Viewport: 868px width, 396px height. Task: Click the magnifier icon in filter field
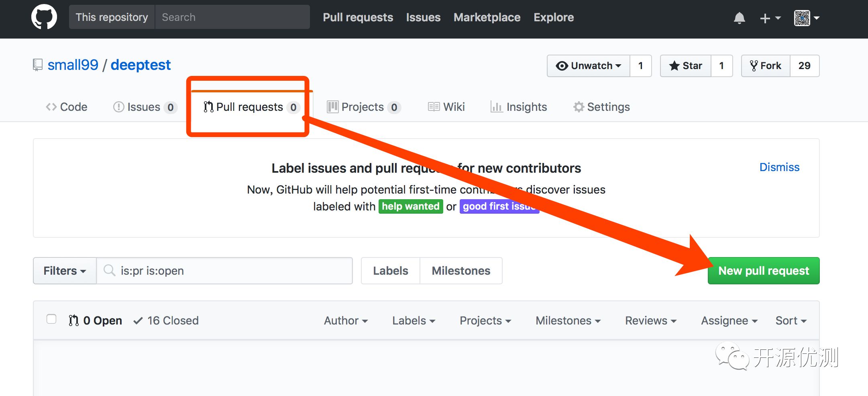pos(109,270)
